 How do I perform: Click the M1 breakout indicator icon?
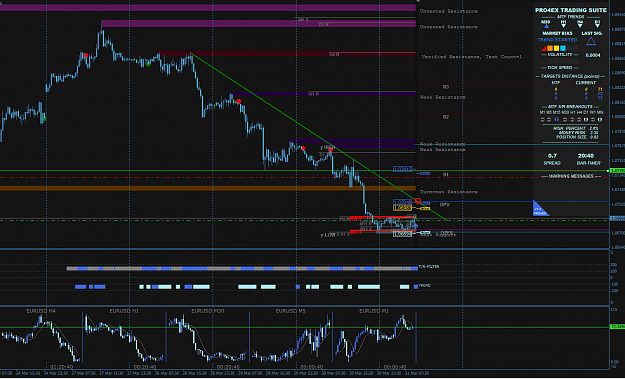(x=542, y=120)
